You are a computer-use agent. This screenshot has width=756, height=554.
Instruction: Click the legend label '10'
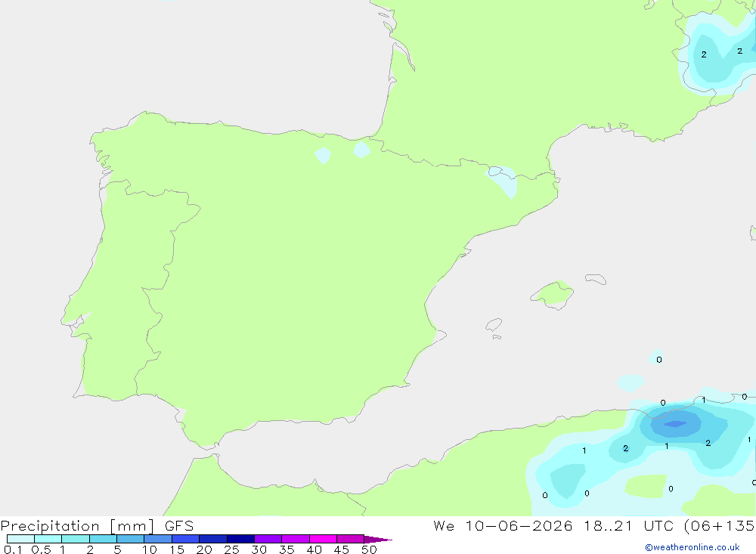[x=149, y=549]
